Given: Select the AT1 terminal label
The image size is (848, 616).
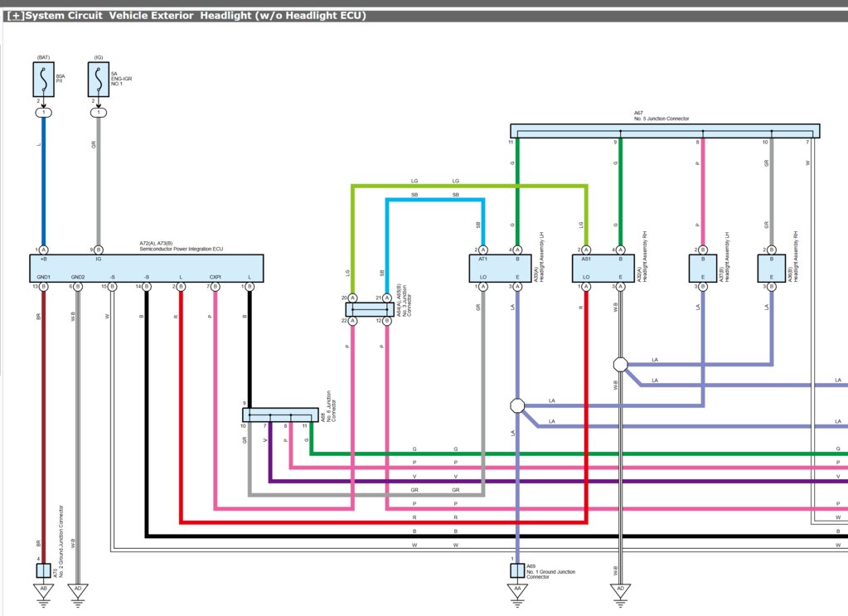Looking at the screenshot, I should click(482, 259).
